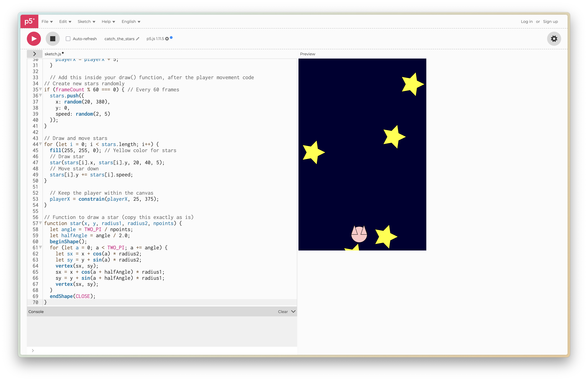Image resolution: width=588 pixels, height=381 pixels.
Task: Enable the Auto-refresh checkbox
Action: tap(68, 39)
